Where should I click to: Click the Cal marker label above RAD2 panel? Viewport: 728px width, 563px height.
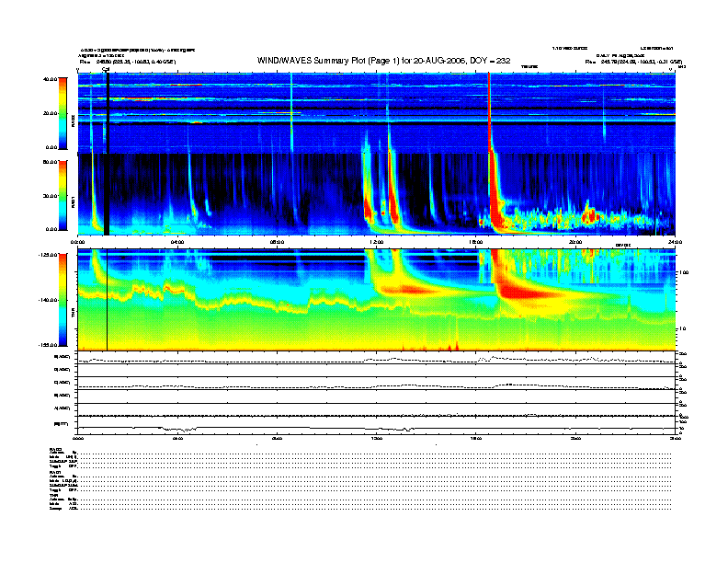coord(106,70)
